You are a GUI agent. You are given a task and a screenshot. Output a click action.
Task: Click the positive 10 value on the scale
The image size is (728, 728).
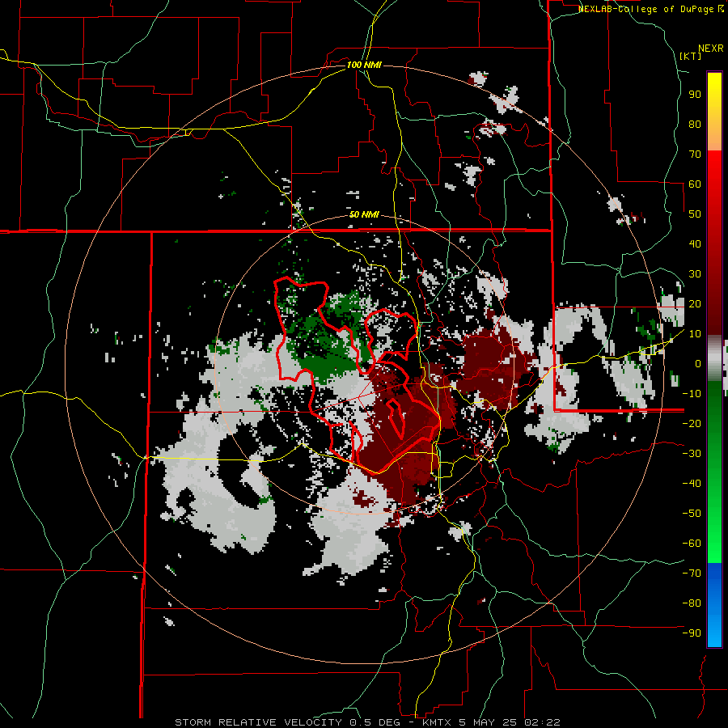click(695, 334)
